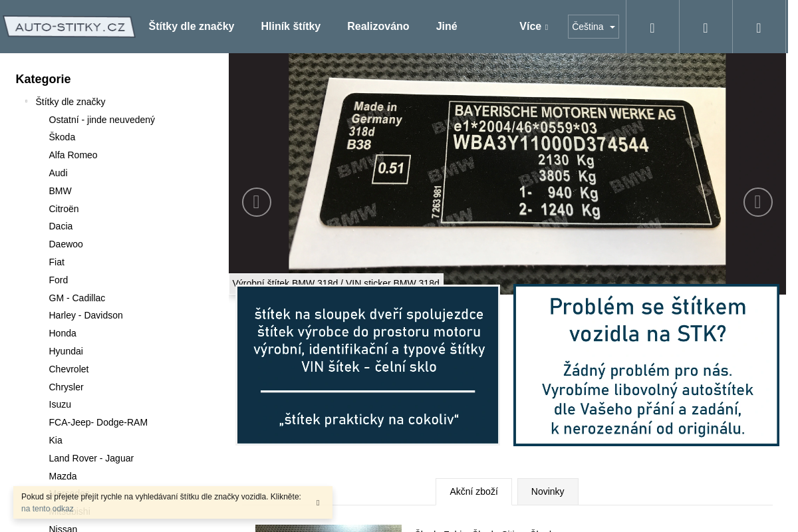Click the close icon on the notification popup

pyautogui.click(x=318, y=503)
